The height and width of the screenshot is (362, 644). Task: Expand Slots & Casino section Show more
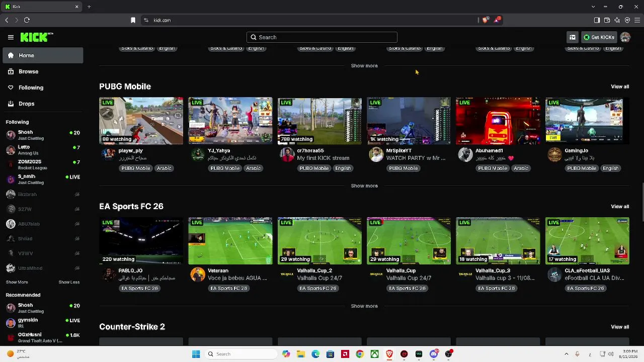point(364,65)
